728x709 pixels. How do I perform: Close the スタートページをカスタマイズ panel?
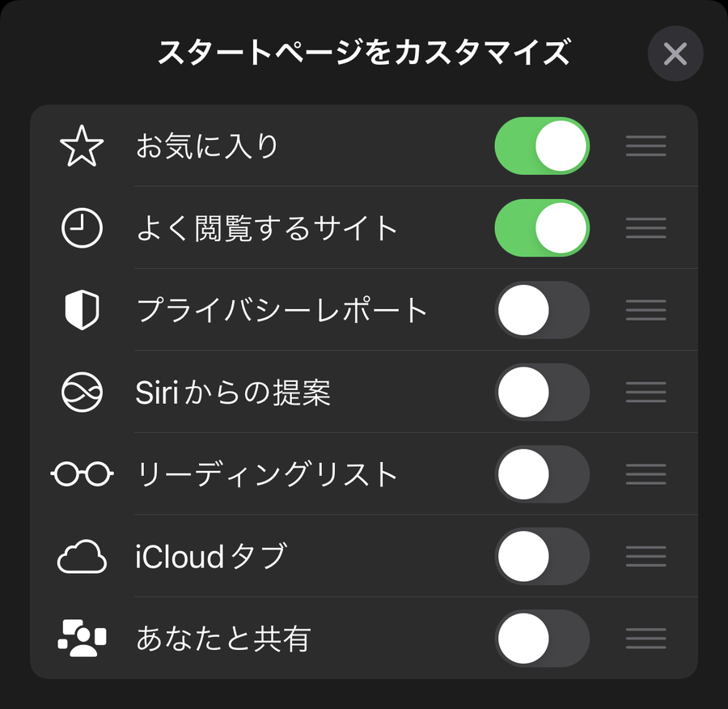click(x=675, y=54)
